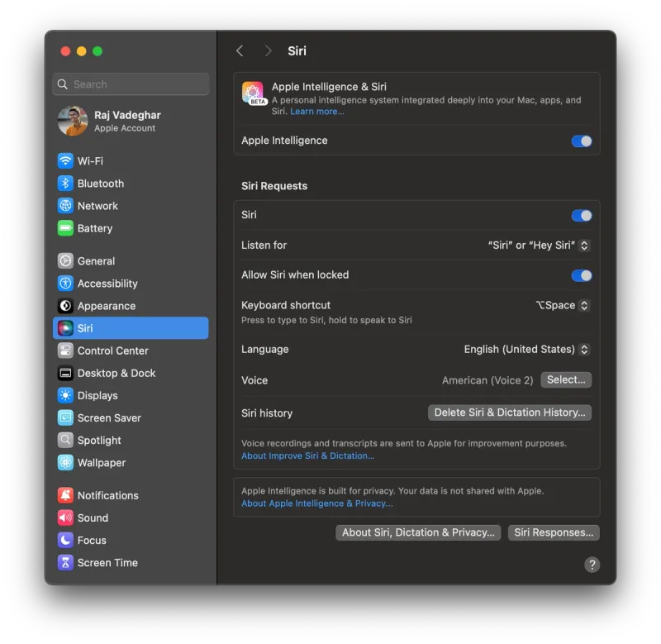The width and height of the screenshot is (661, 644).
Task: Click the Wallpaper flower icon
Action: click(65, 462)
